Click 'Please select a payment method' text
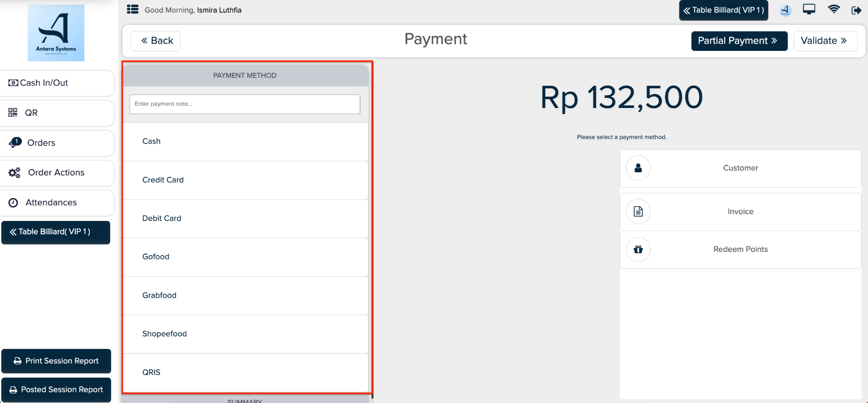868x403 pixels. 621,137
